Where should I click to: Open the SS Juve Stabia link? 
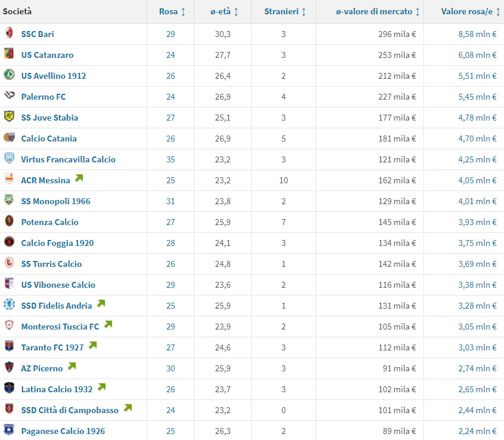50,118
